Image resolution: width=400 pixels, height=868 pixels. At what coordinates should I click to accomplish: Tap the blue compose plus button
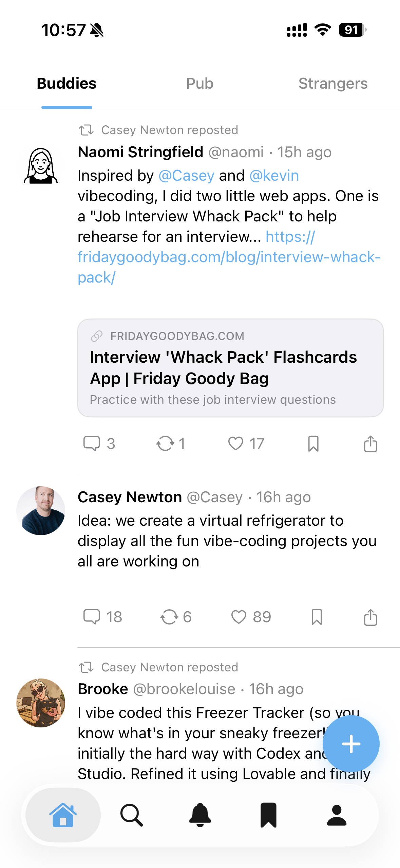[x=351, y=744]
